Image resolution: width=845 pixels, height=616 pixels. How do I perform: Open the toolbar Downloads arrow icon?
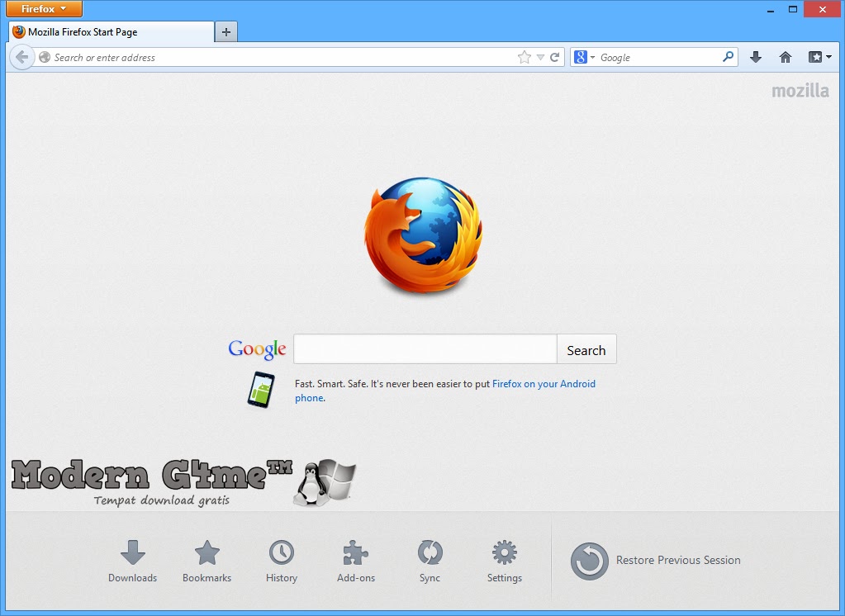pos(755,57)
